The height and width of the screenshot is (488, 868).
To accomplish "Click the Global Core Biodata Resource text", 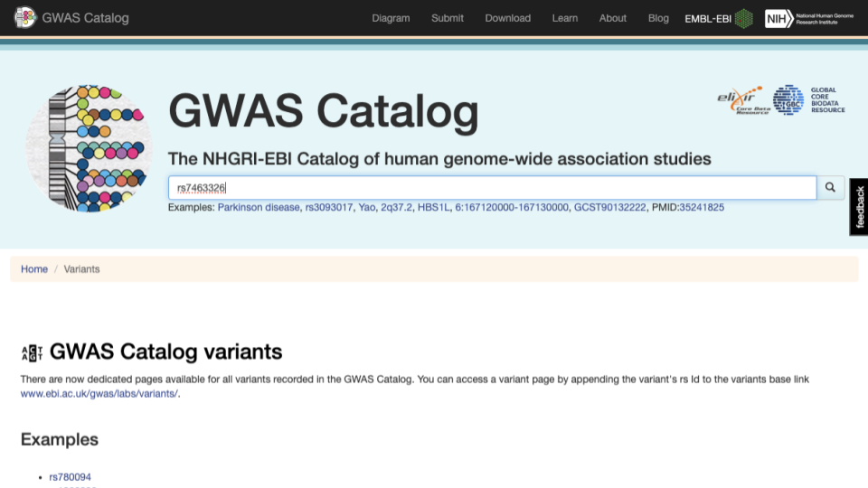I will click(x=827, y=100).
